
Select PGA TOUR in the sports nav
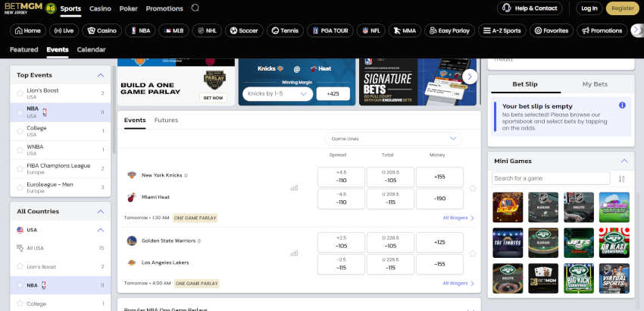pyautogui.click(x=330, y=30)
